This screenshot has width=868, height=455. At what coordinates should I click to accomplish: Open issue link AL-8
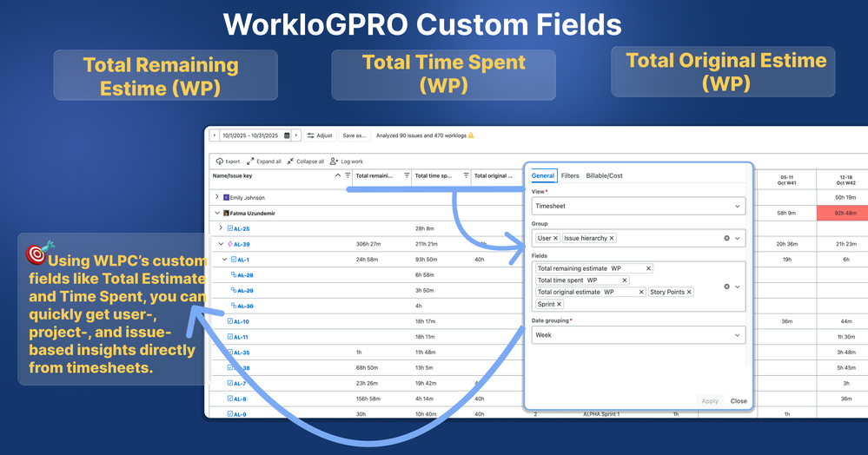pyautogui.click(x=240, y=399)
